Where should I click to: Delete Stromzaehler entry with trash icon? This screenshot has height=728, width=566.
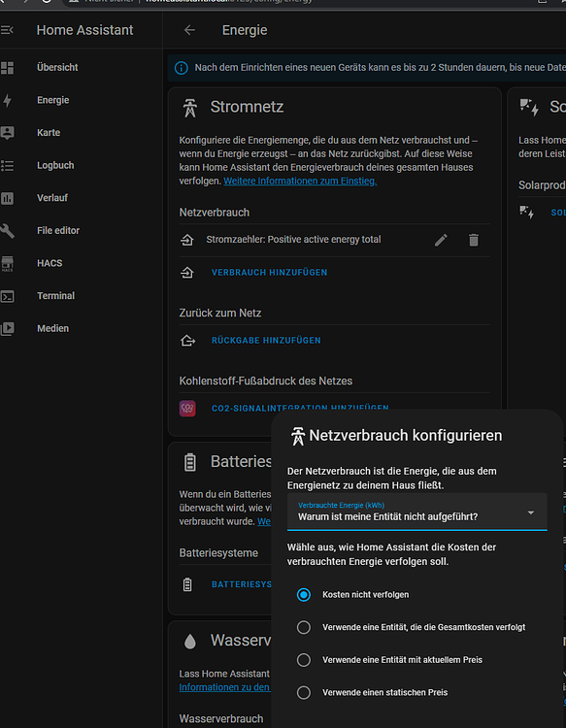tap(474, 240)
